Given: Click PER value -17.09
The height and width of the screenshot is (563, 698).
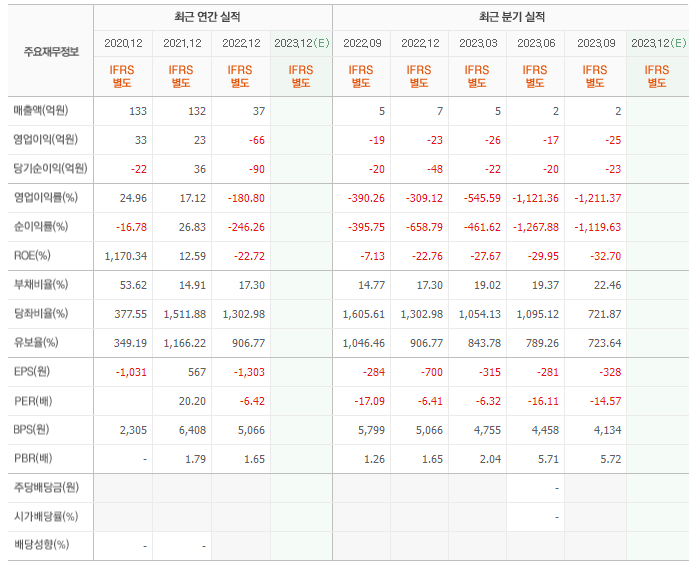Looking at the screenshot, I should (369, 401).
